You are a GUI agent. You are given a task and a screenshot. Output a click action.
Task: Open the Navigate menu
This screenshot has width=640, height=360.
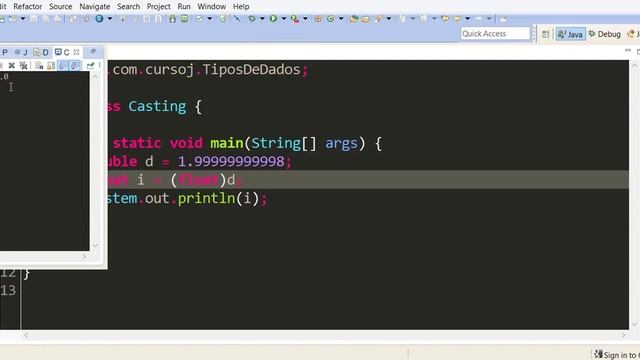tap(95, 7)
